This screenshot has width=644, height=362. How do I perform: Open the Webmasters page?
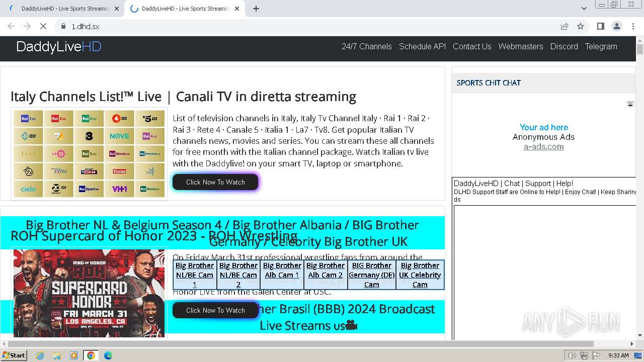[x=521, y=46]
